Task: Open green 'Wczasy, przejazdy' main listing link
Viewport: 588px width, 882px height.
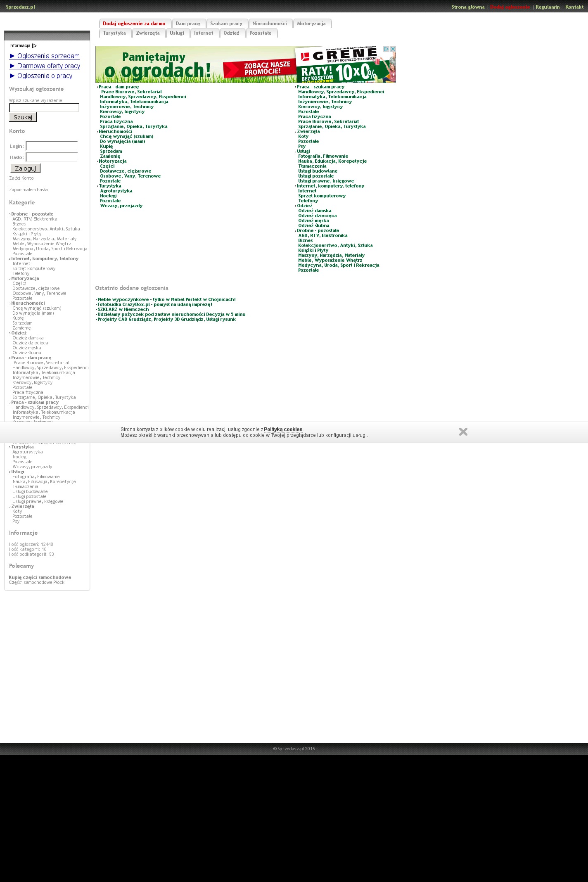Action: tap(121, 206)
